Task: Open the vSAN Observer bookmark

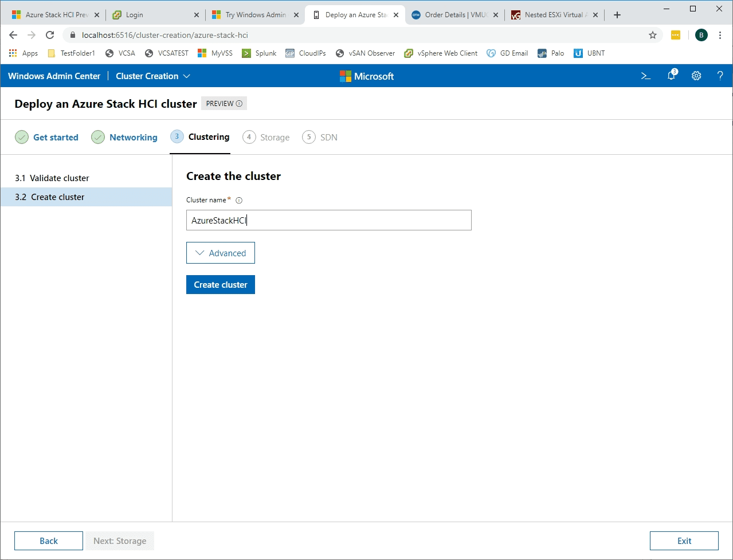Action: (365, 53)
